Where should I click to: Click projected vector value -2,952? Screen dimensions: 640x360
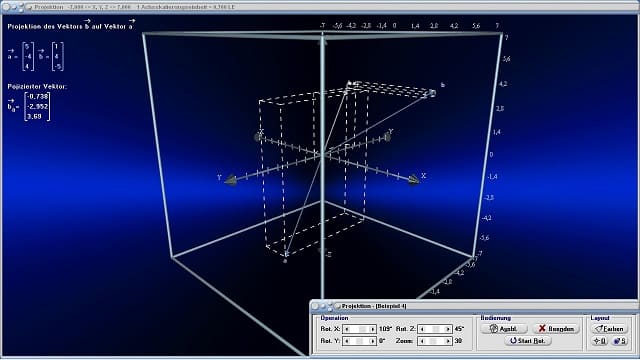point(37,107)
